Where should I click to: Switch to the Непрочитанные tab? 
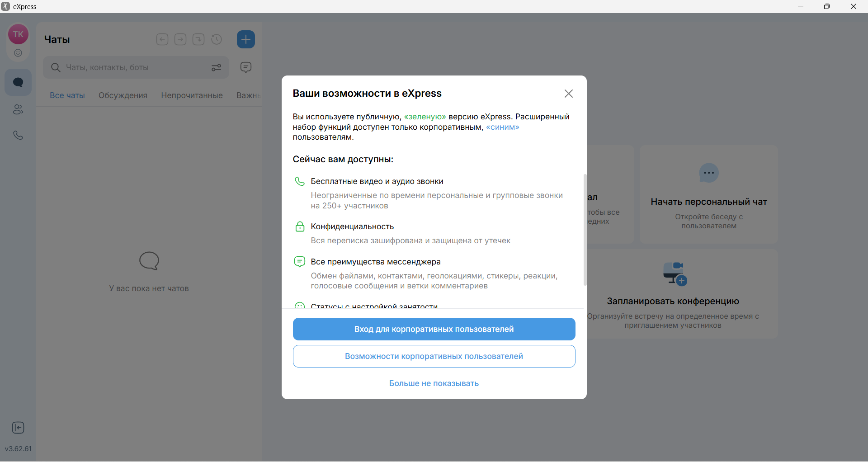(x=192, y=95)
